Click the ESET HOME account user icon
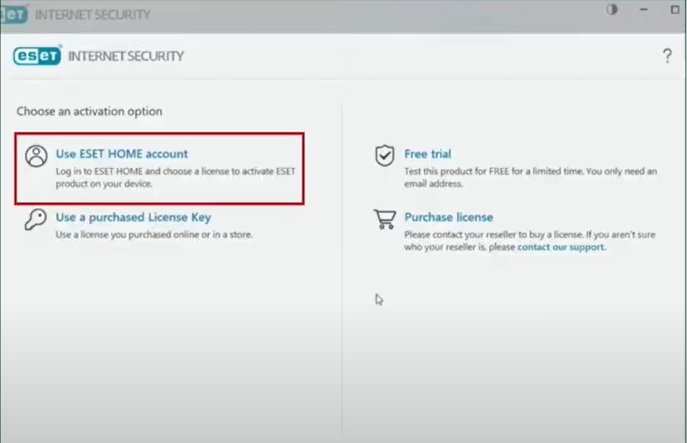The width and height of the screenshot is (687, 443). click(x=36, y=156)
